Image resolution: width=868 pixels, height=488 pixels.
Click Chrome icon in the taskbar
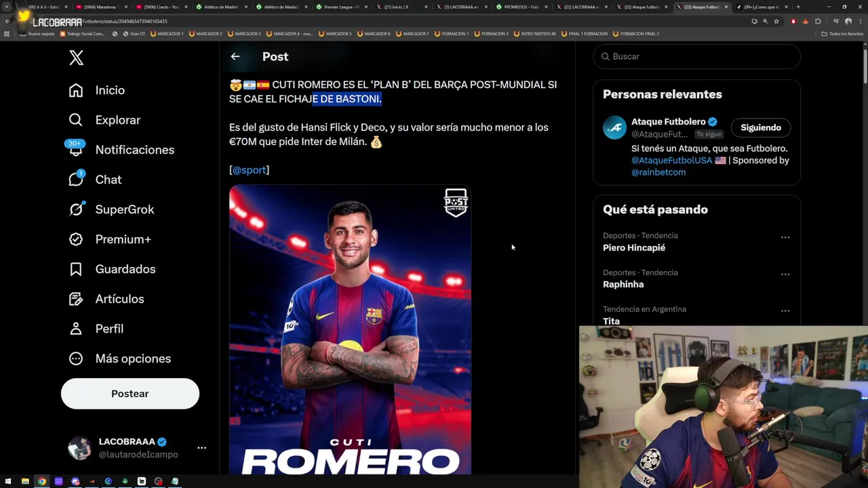pyautogui.click(x=42, y=481)
